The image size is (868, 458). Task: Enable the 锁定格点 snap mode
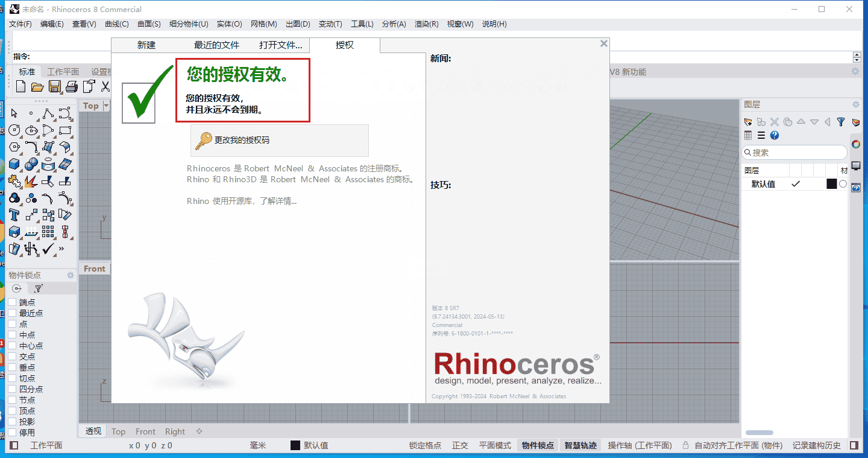[x=425, y=445]
